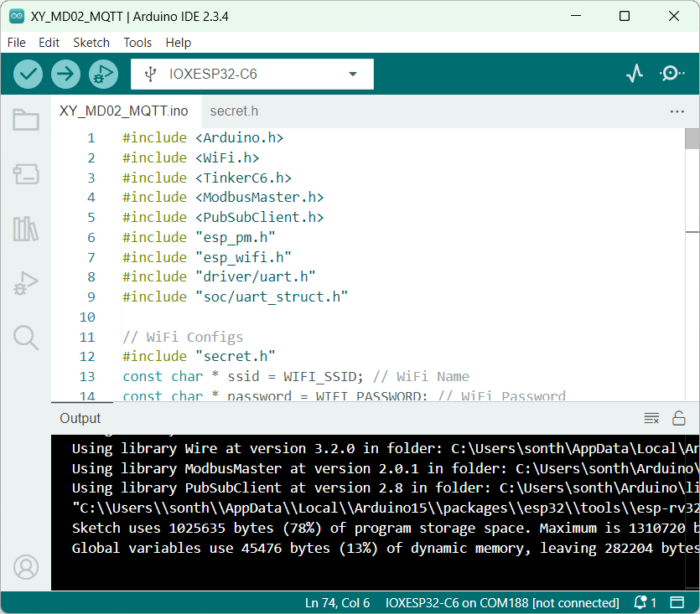Open the Sketch menu

point(91,43)
